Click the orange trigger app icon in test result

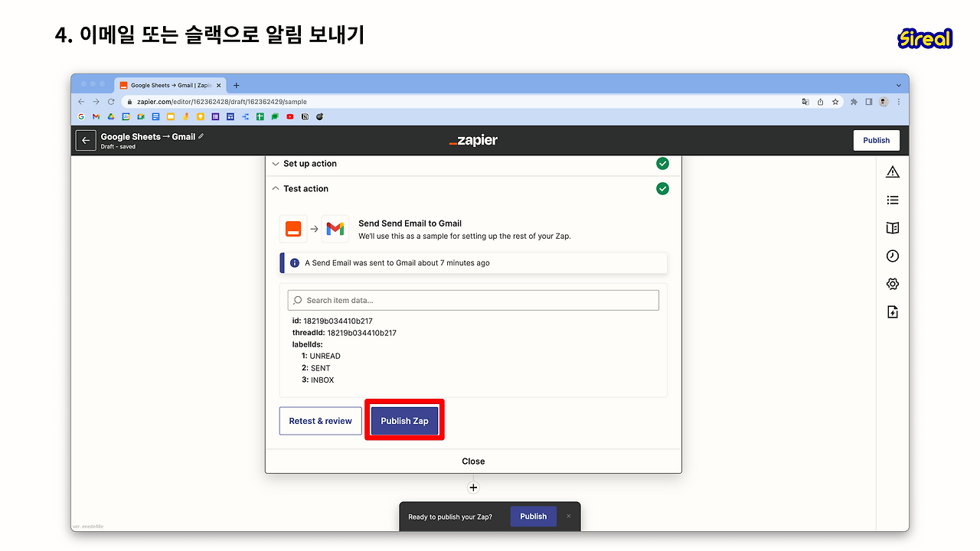point(293,229)
